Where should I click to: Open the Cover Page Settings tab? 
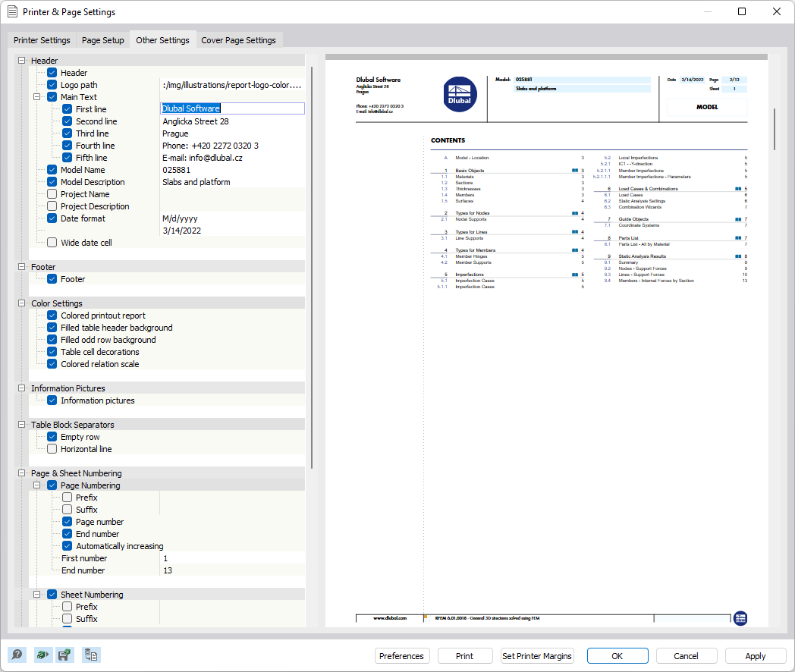(238, 40)
